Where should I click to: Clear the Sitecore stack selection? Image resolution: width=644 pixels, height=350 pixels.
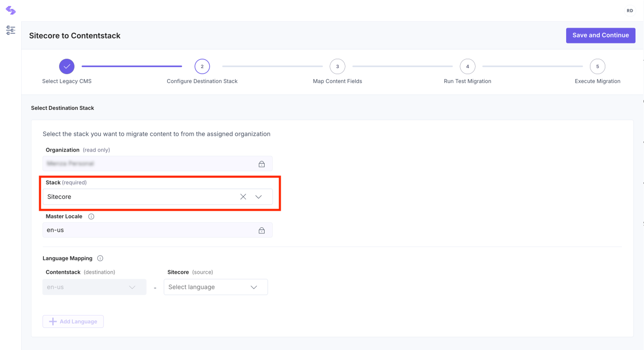click(x=243, y=196)
